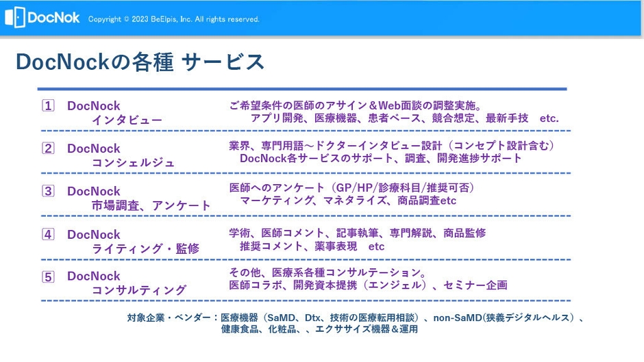This screenshot has height=362, width=644.
Task: Select the DocNock label above コンシェルジュ
Action: (x=94, y=148)
